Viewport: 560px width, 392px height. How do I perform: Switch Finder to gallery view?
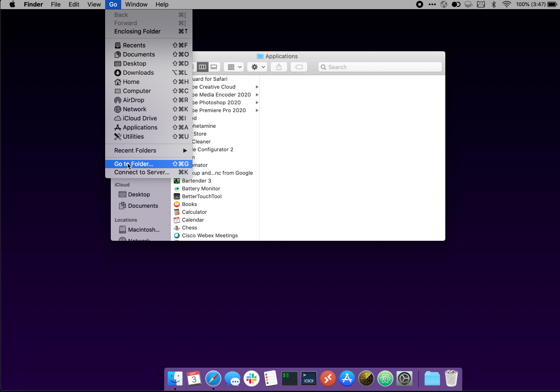click(x=214, y=67)
